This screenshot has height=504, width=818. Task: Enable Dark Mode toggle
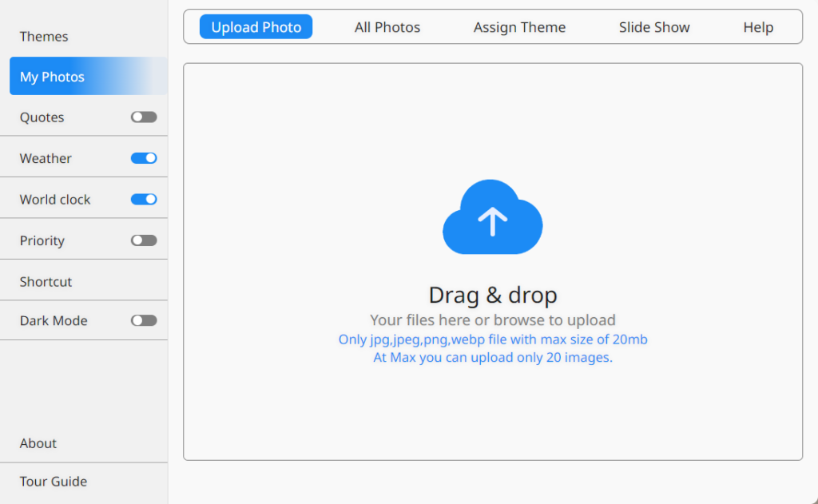[144, 320]
